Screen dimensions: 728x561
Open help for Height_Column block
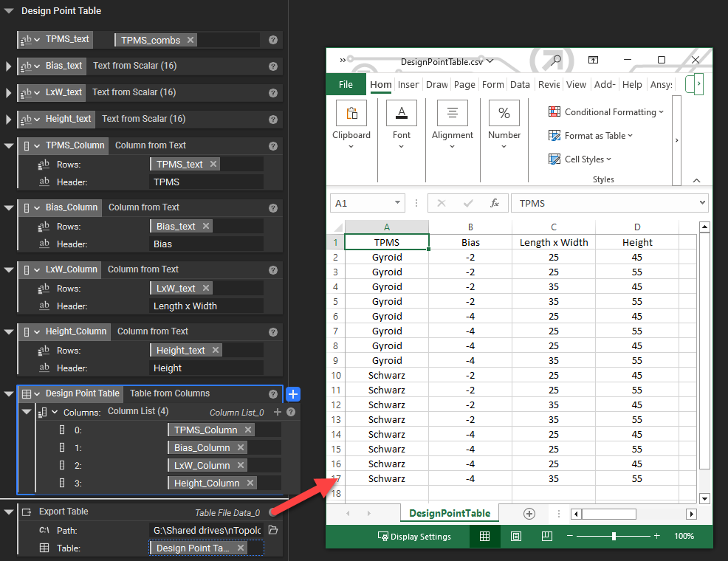[273, 332]
